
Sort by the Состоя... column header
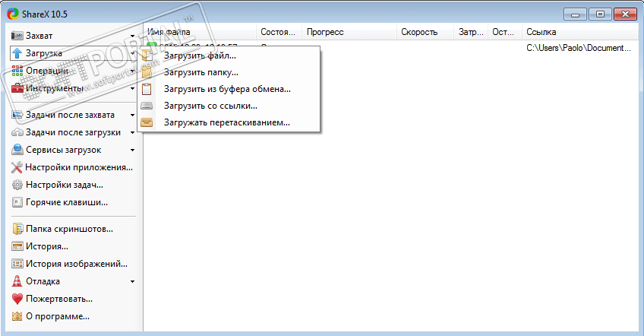click(x=279, y=32)
